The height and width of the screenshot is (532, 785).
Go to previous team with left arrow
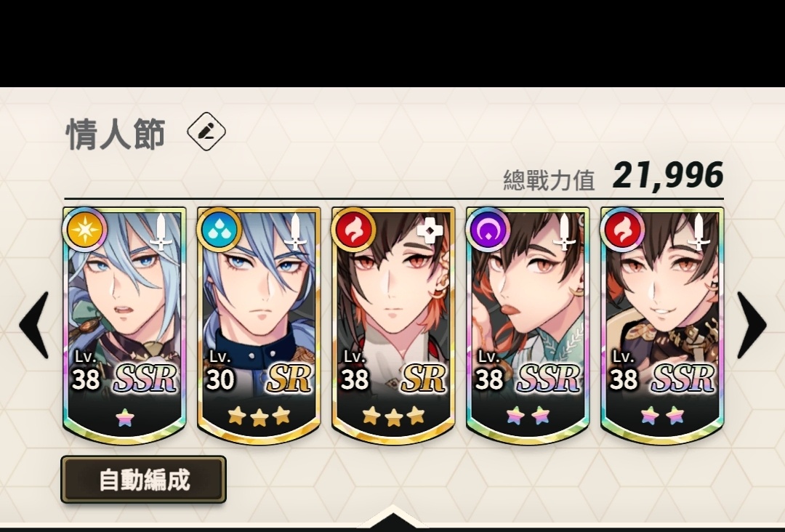(35, 325)
